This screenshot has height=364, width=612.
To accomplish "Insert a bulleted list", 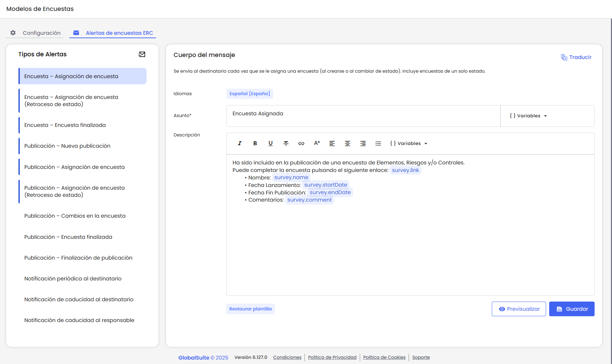I will point(378,143).
